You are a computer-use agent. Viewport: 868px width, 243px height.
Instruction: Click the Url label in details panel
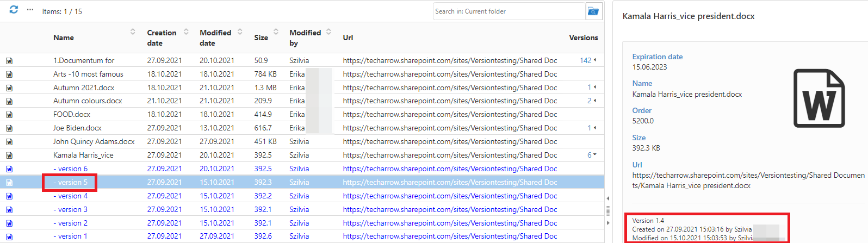pos(637,165)
